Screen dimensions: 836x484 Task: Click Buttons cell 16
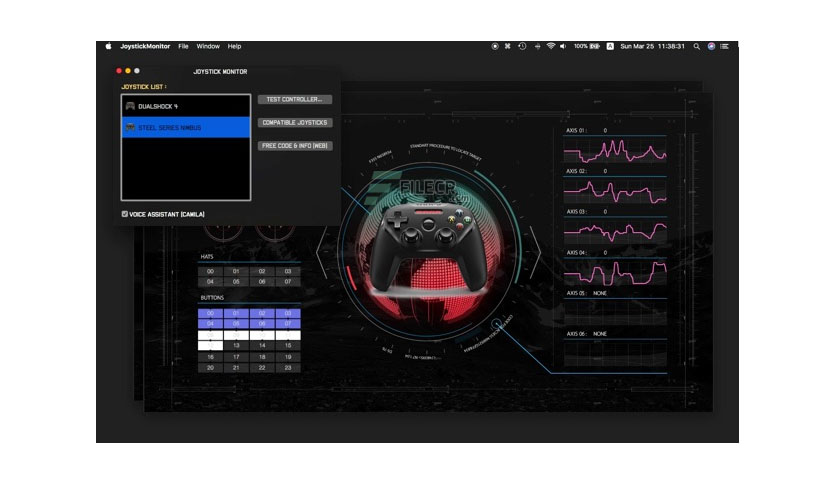pyautogui.click(x=210, y=357)
